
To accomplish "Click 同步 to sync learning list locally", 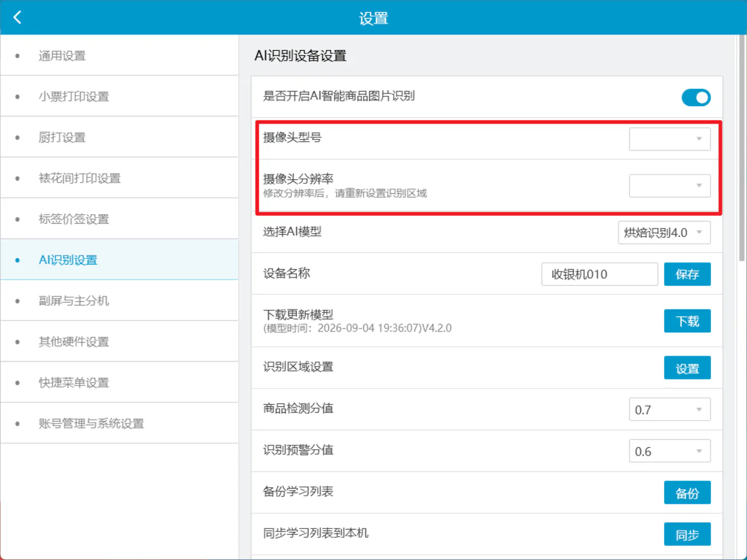I will (x=687, y=534).
